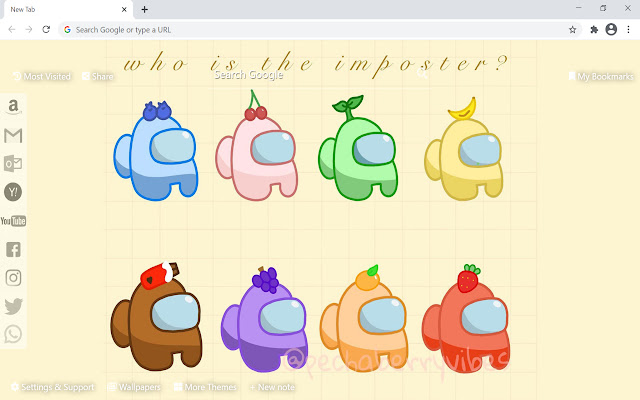Screen dimensions: 640x400
Task: Open the Chrome profile avatar
Action: pos(611,29)
